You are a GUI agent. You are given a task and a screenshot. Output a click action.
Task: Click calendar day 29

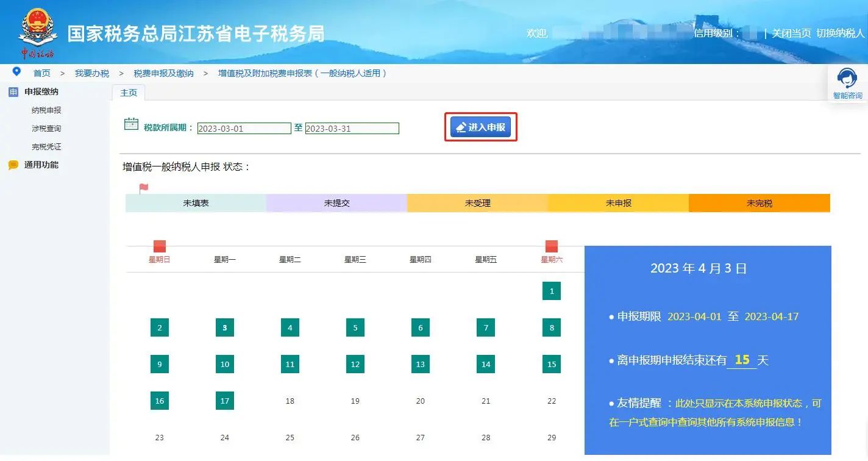pyautogui.click(x=552, y=437)
